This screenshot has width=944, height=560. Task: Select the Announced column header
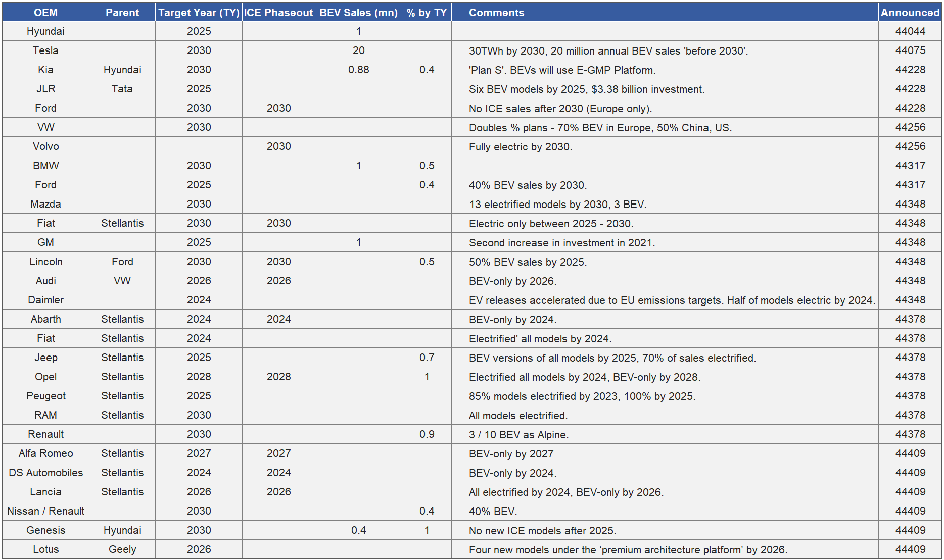[910, 13]
